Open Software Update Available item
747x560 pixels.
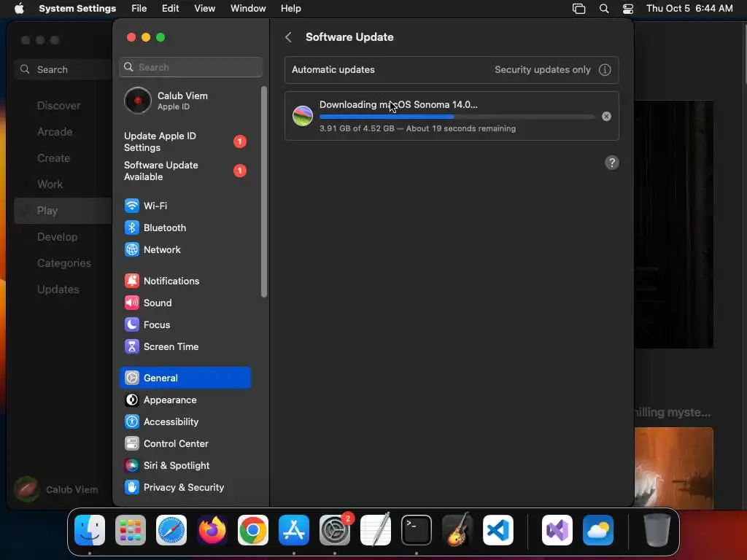click(186, 171)
